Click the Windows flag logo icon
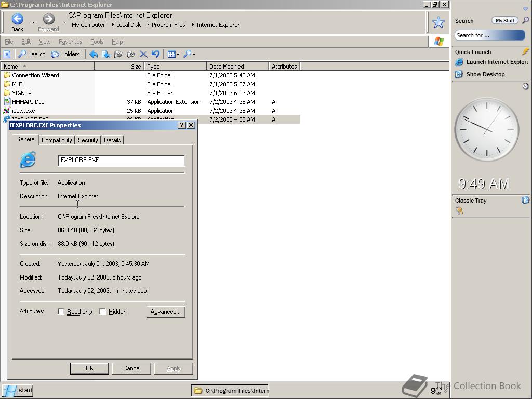 pos(438,42)
